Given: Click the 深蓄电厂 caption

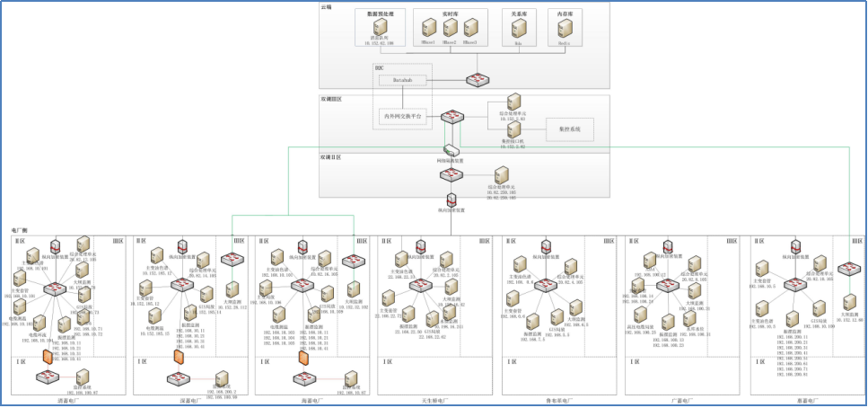Looking at the screenshot, I should pos(190,400).
